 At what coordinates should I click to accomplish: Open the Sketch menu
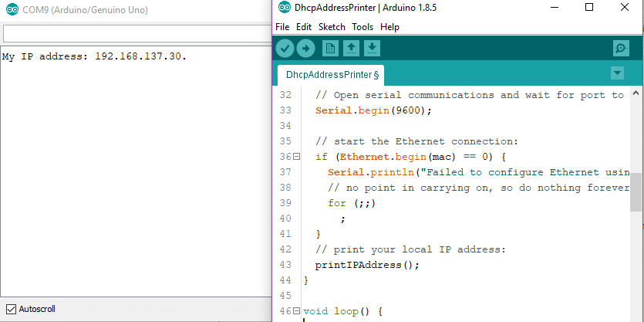click(x=332, y=27)
